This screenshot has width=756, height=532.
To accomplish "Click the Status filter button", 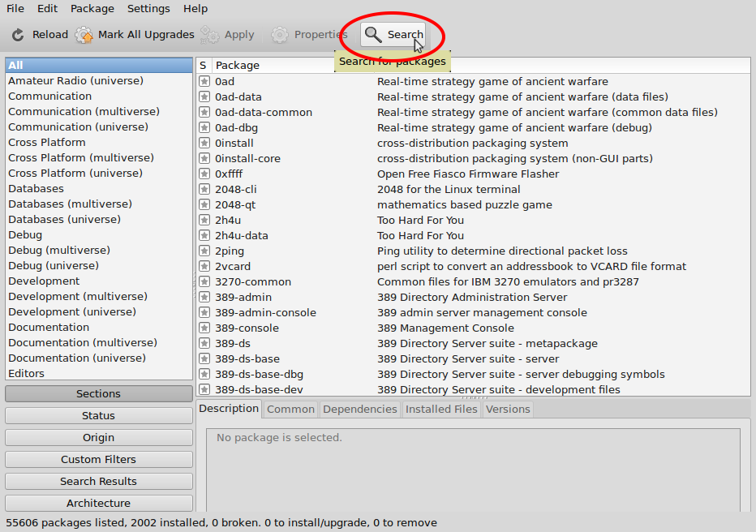I will pyautogui.click(x=99, y=415).
